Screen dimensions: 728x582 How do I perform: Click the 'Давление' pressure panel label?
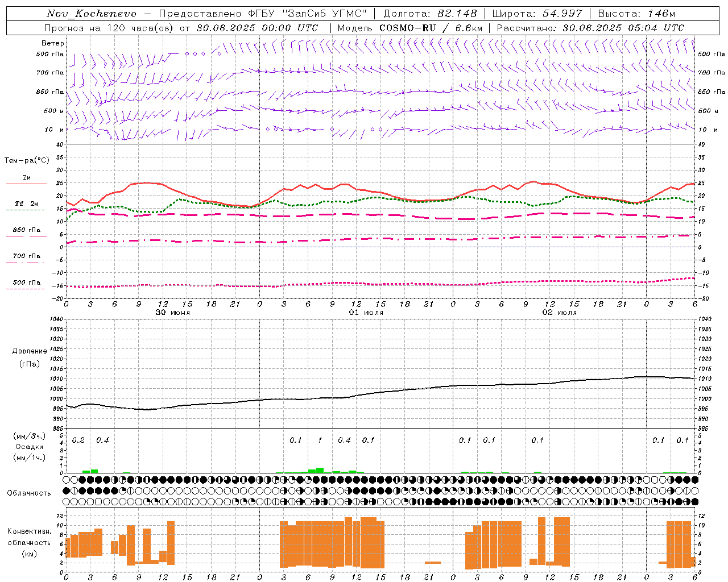30,351
